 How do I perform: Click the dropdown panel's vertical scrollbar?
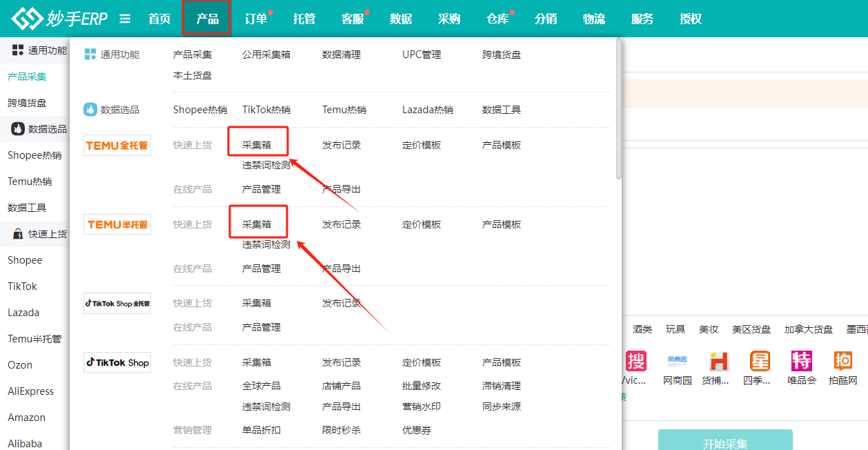[619, 109]
